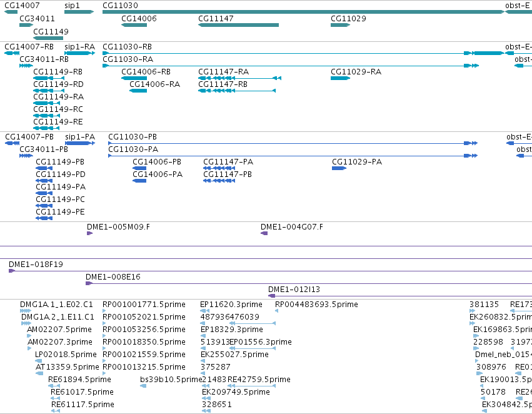The image size is (532, 414).
Task: Click transcript CG11149-RB
Action: pos(58,72)
